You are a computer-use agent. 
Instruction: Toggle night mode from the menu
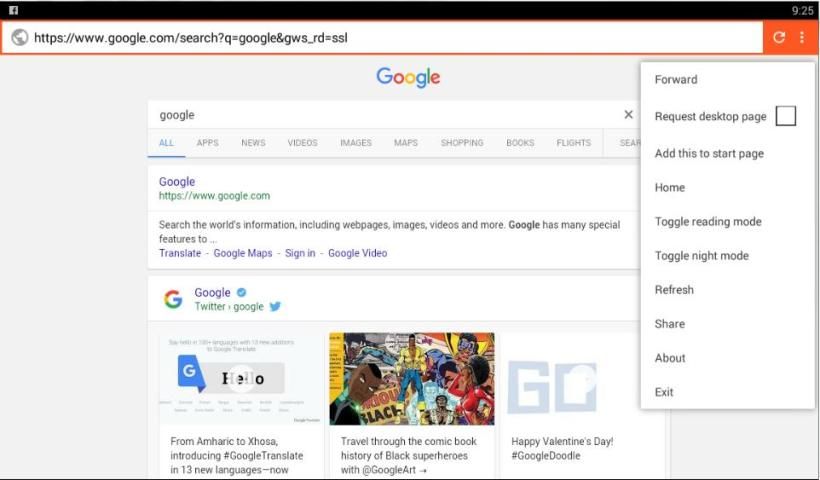pos(701,256)
